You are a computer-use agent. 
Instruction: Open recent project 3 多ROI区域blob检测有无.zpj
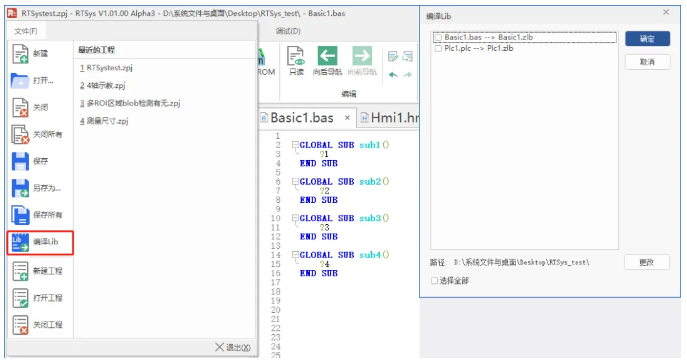130,103
